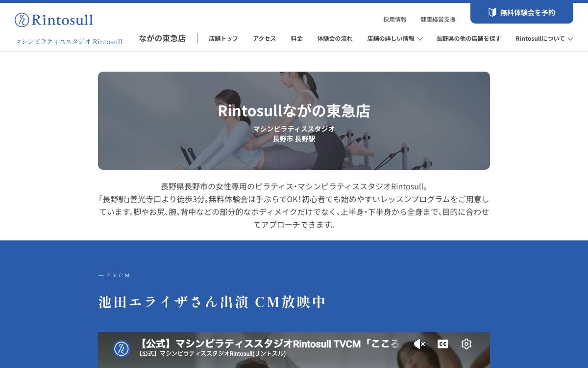
Task: Go to the アクセス page
Action: pos(265,38)
